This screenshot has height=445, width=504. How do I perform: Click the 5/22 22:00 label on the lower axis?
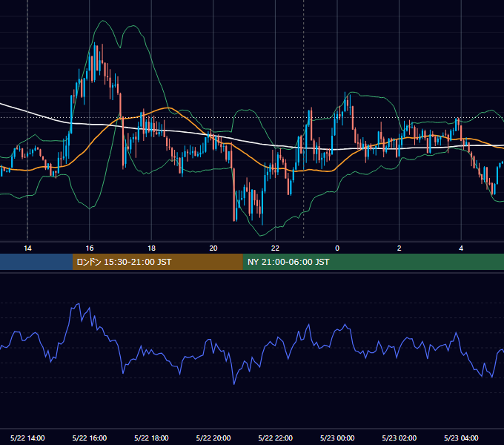click(276, 438)
